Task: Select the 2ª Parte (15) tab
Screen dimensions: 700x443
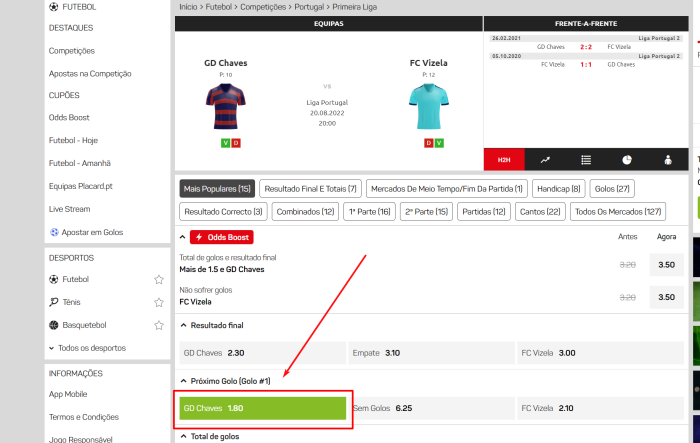Action: coord(427,212)
